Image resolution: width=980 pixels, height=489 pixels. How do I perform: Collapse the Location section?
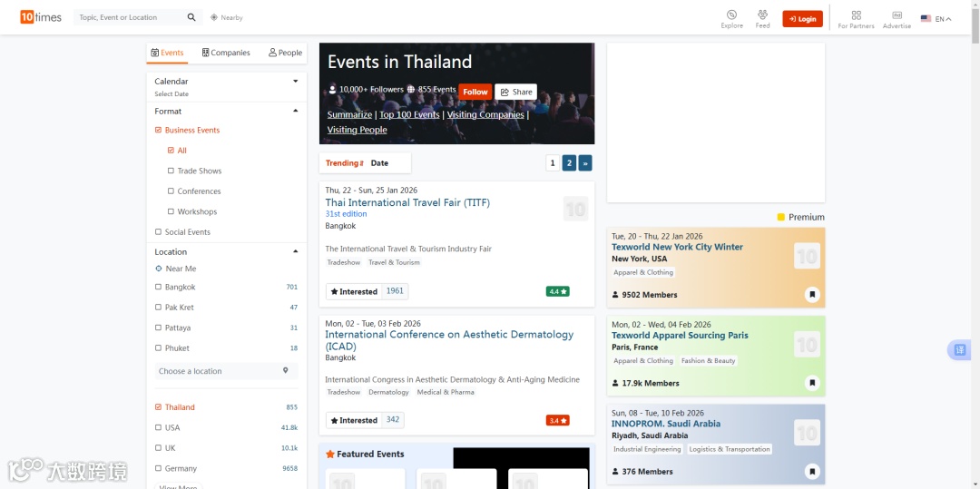[296, 251]
